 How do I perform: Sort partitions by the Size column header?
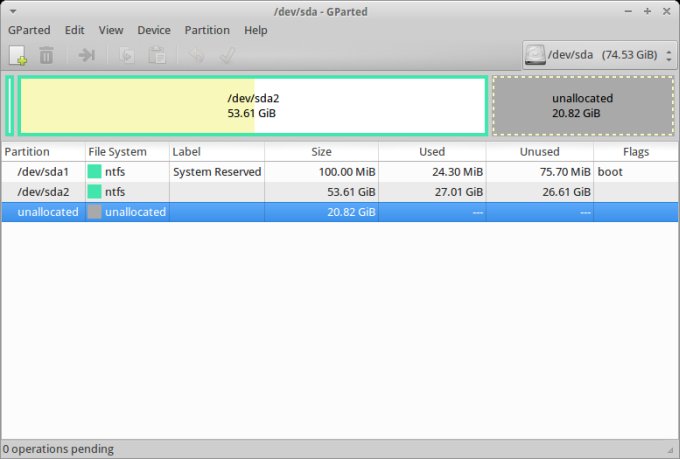(321, 152)
